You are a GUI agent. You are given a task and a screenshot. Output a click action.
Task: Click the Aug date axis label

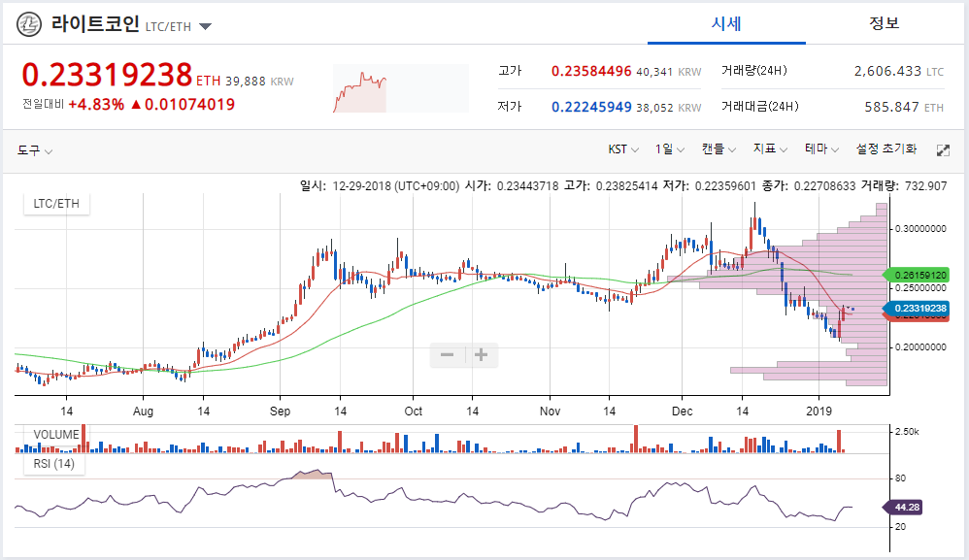[x=143, y=412]
